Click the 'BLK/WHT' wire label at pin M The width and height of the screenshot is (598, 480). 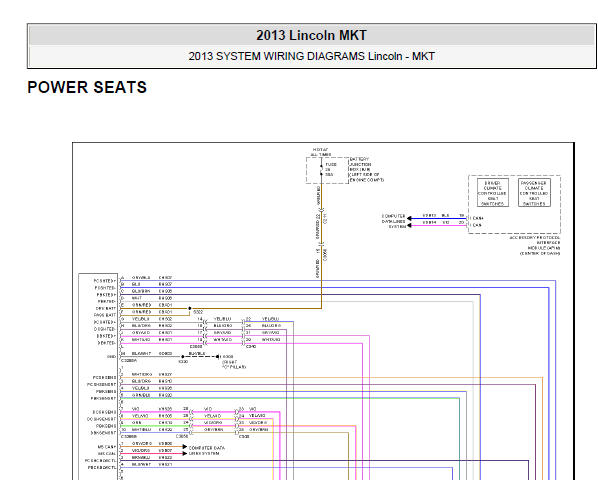(x=141, y=353)
